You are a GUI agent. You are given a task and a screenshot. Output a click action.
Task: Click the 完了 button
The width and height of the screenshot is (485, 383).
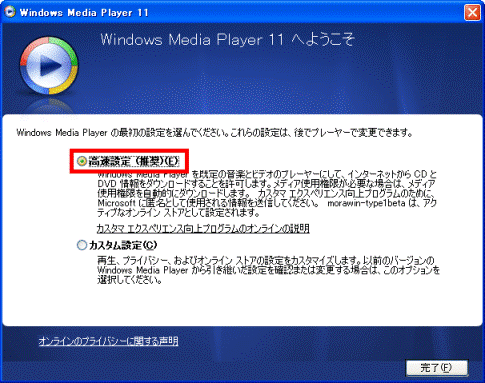[x=437, y=368]
